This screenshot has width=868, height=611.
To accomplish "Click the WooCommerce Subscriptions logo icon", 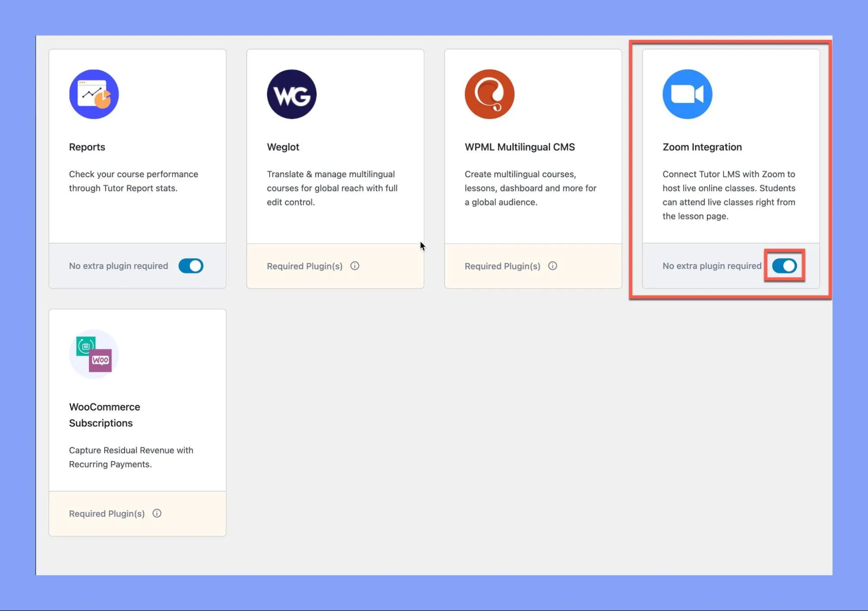I will (94, 354).
